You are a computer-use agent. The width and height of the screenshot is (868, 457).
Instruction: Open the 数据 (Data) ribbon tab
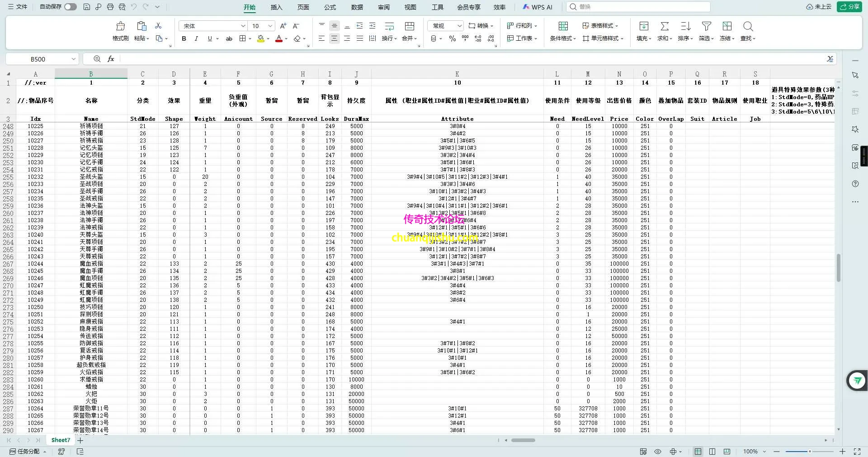pos(357,7)
